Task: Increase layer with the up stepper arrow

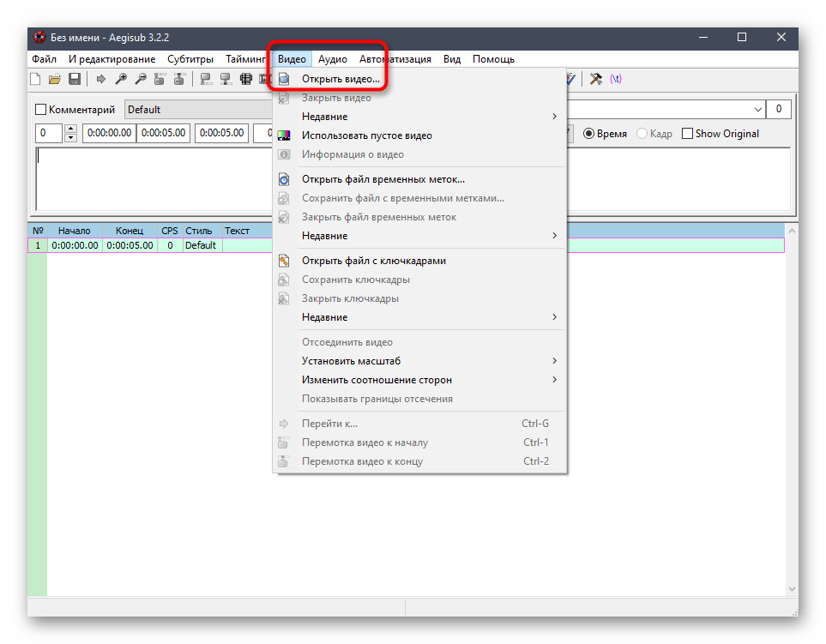Action: tap(70, 129)
